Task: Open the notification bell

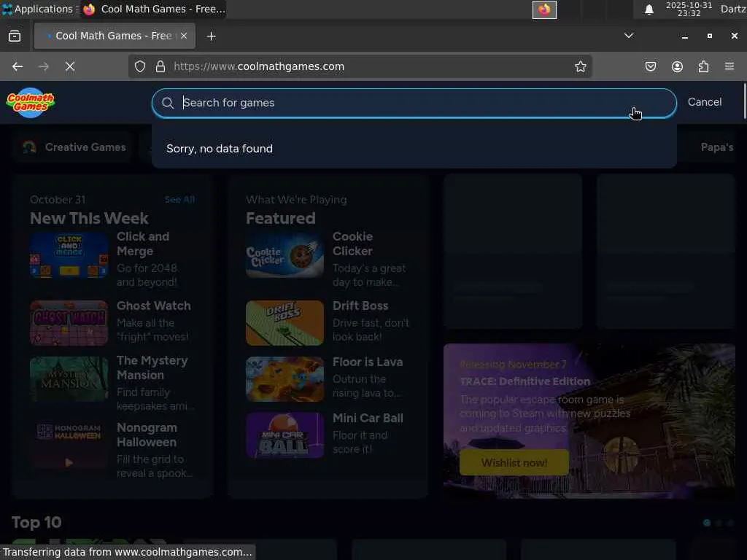Action: tap(649, 9)
